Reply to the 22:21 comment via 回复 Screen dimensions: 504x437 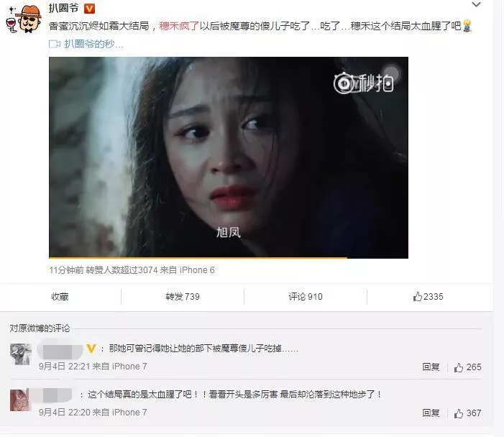(x=431, y=367)
